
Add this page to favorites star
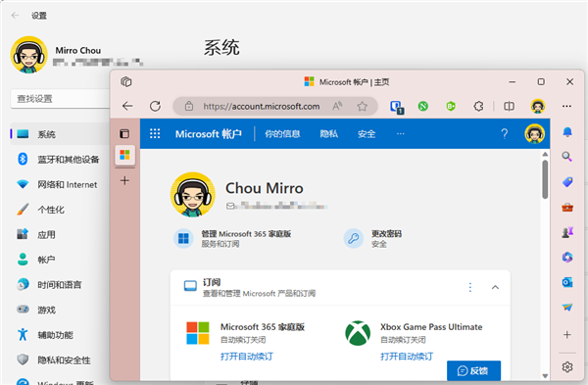362,107
